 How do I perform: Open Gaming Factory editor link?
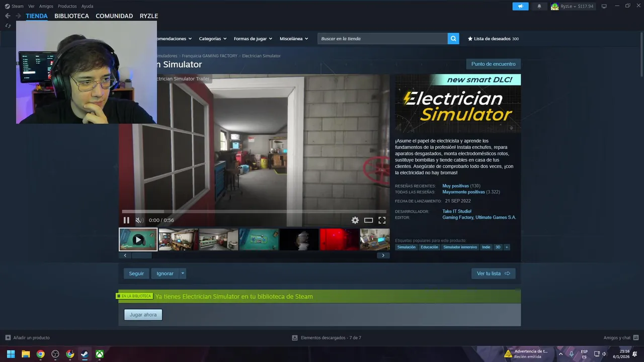pyautogui.click(x=458, y=218)
